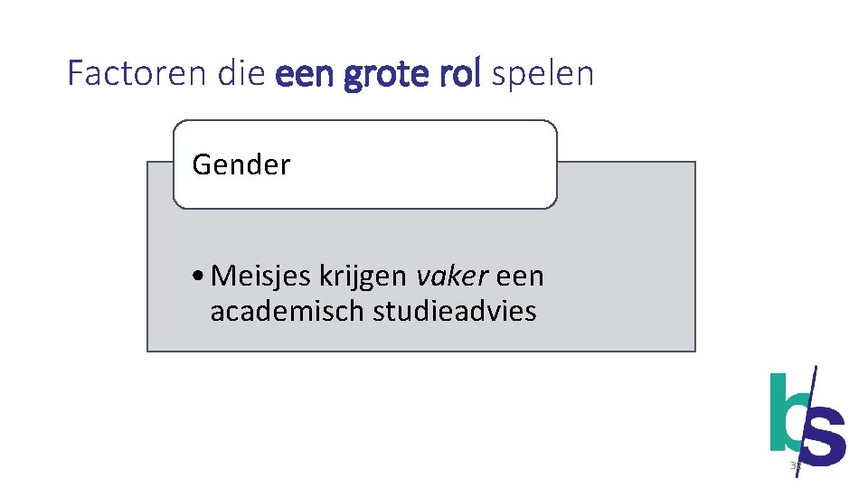Click the word "die" in the title
Image resolution: width=868 pixels, height=488 pixels.
242,73
